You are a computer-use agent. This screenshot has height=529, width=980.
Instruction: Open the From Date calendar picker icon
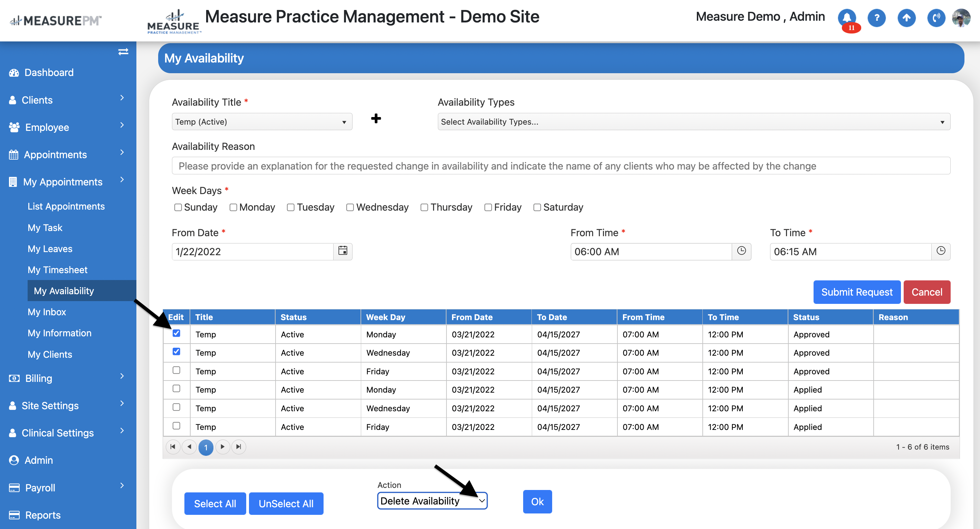(343, 251)
